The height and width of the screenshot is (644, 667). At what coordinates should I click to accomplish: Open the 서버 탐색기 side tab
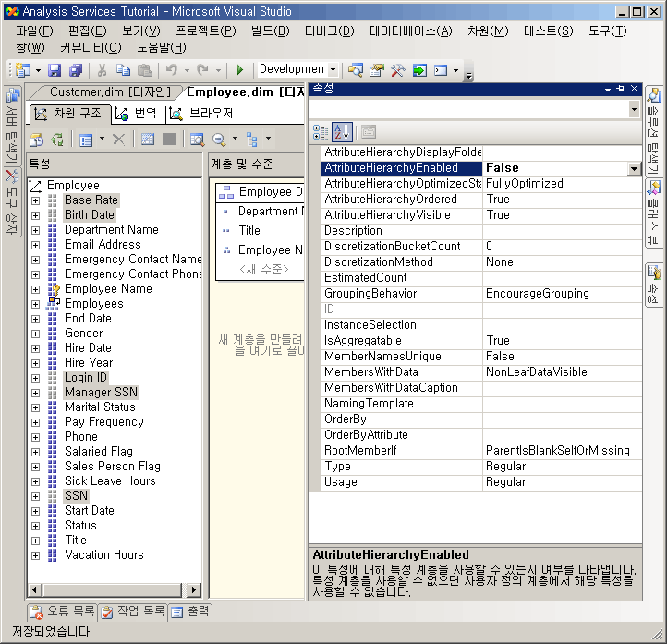point(12,127)
